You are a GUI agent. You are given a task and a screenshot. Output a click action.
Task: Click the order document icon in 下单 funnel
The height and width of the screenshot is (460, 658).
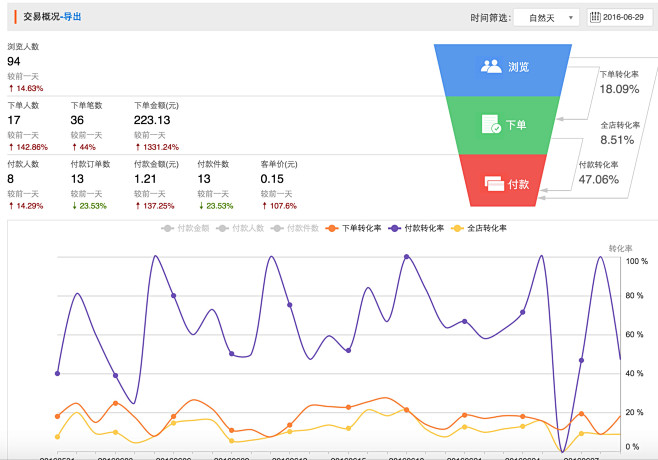click(x=491, y=124)
